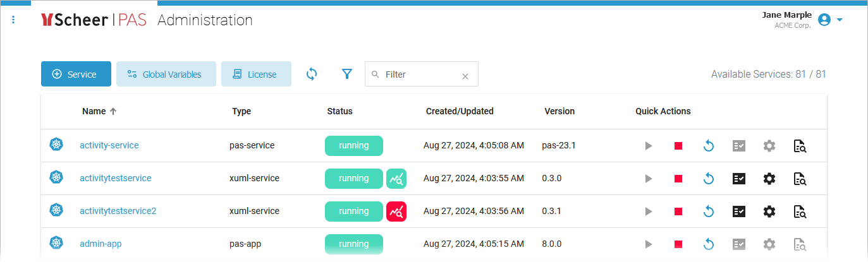Screen dimensions: 868x262
Task: Open Global Variables
Action: point(166,74)
